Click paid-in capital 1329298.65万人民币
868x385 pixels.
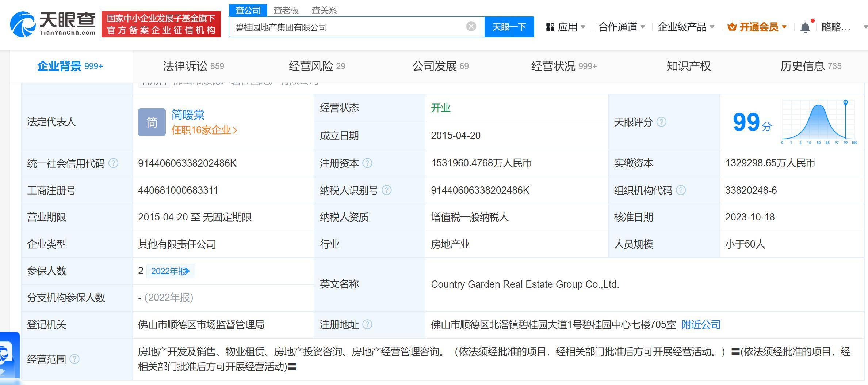point(770,163)
